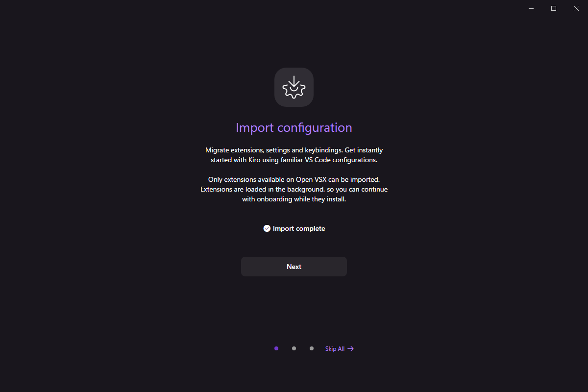Click the "Import configuration" heading
This screenshot has height=392, width=588.
coord(294,128)
